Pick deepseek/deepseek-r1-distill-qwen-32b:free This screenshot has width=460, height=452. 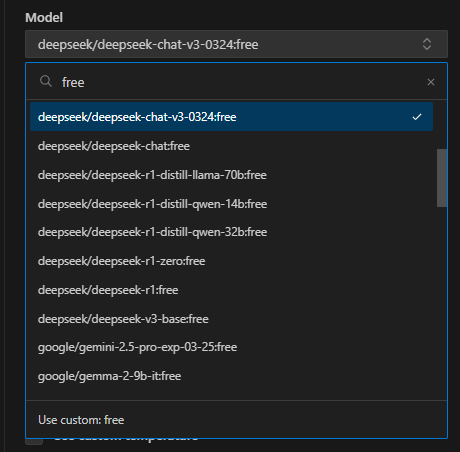click(x=231, y=232)
